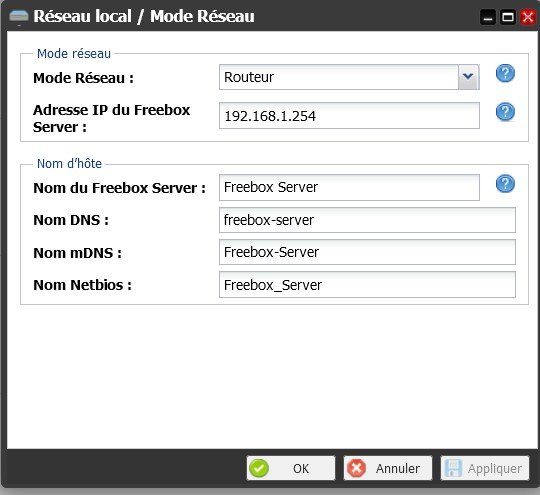Screen dimensions: 540x495
Task: Click the Nom DNS field freebox-server
Action: (367, 220)
